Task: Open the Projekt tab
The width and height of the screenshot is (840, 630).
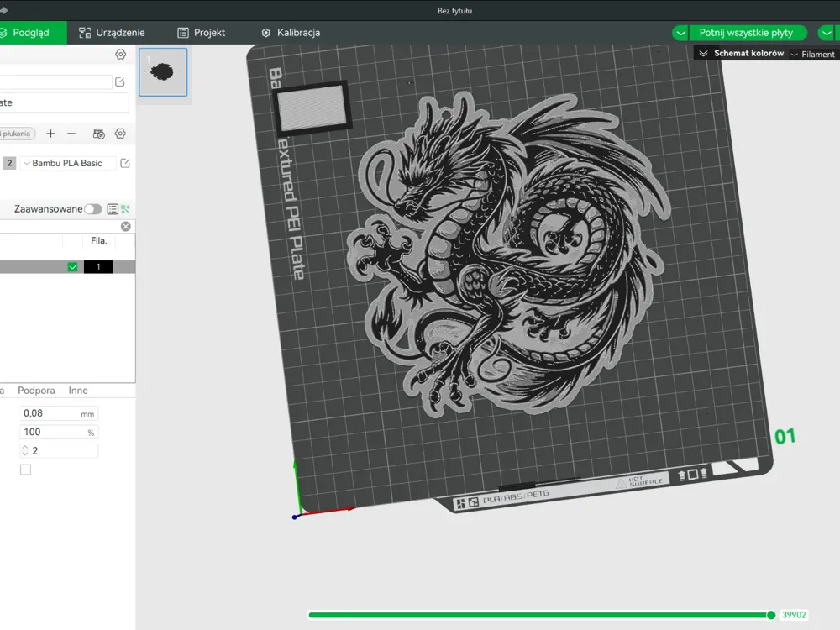Action: (x=202, y=33)
